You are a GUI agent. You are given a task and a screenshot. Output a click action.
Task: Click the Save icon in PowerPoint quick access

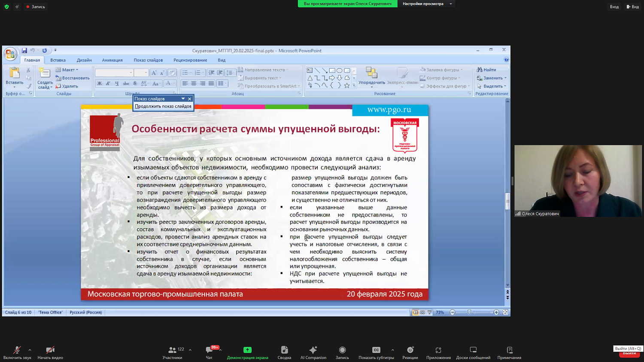(x=24, y=51)
